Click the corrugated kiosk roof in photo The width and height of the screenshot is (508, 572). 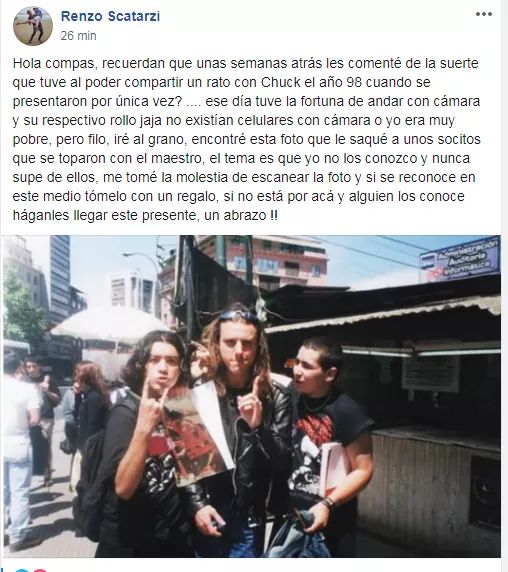383,316
